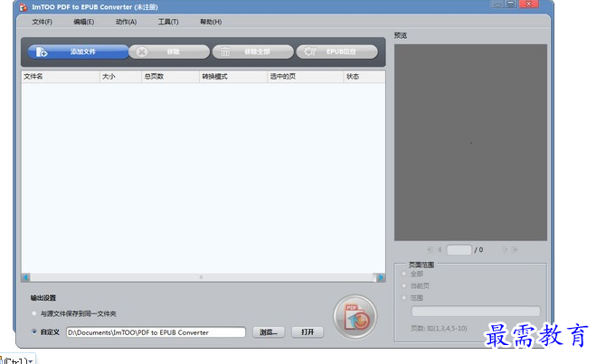This screenshot has width=596, height=364.
Task: Minimize the ImTOO converter window
Action: coord(497,5)
